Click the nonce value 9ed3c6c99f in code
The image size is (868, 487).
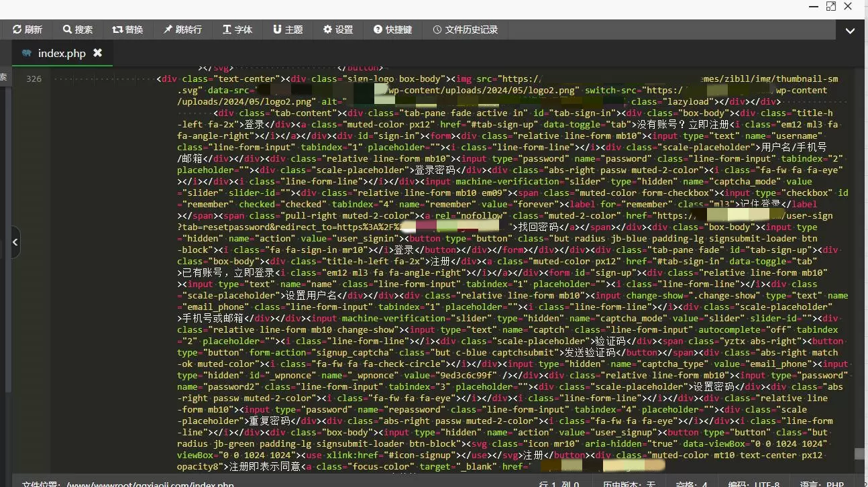click(x=467, y=376)
